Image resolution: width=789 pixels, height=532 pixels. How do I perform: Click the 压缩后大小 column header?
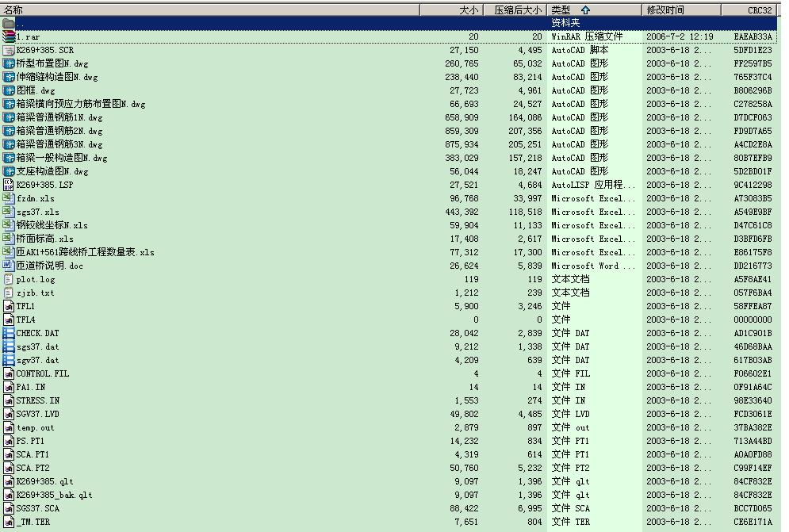pos(517,10)
